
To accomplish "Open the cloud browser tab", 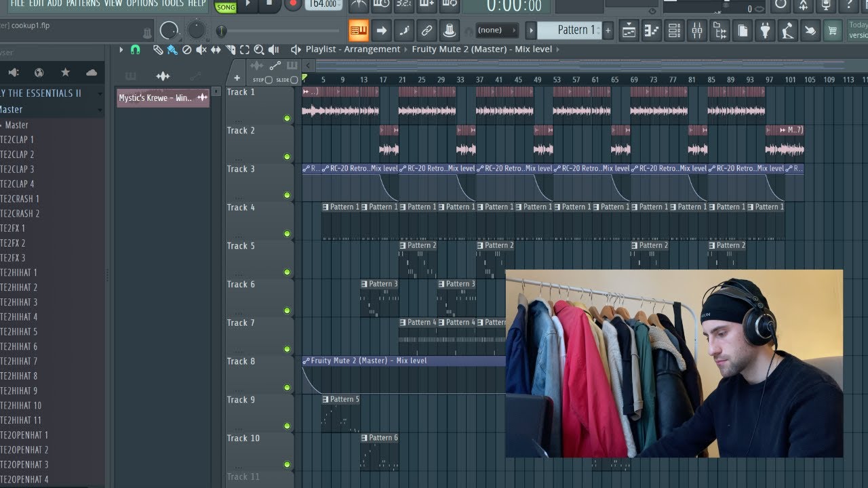I will point(92,73).
